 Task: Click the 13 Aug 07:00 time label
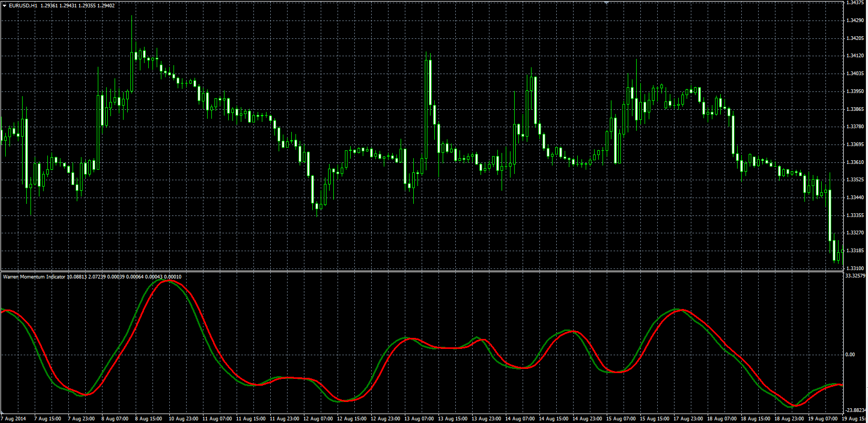(419, 419)
